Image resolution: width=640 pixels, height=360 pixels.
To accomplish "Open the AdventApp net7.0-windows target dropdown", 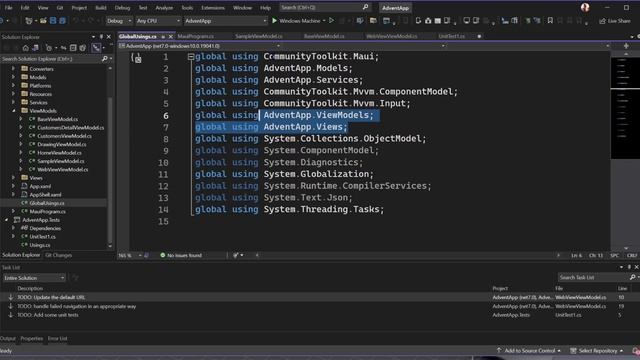I will point(200,46).
